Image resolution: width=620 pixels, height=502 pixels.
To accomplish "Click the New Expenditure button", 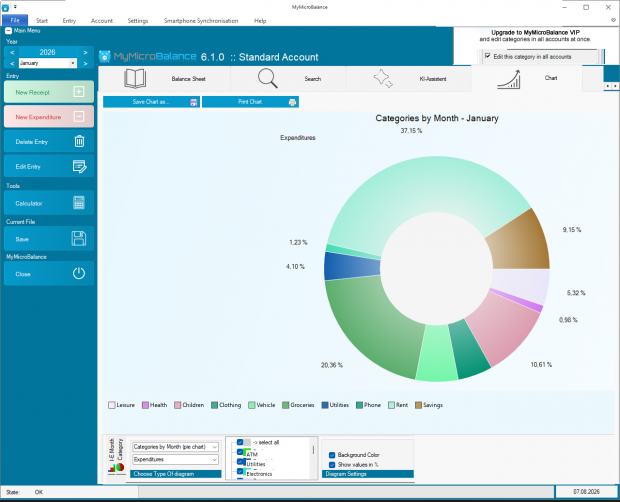I will pos(49,116).
